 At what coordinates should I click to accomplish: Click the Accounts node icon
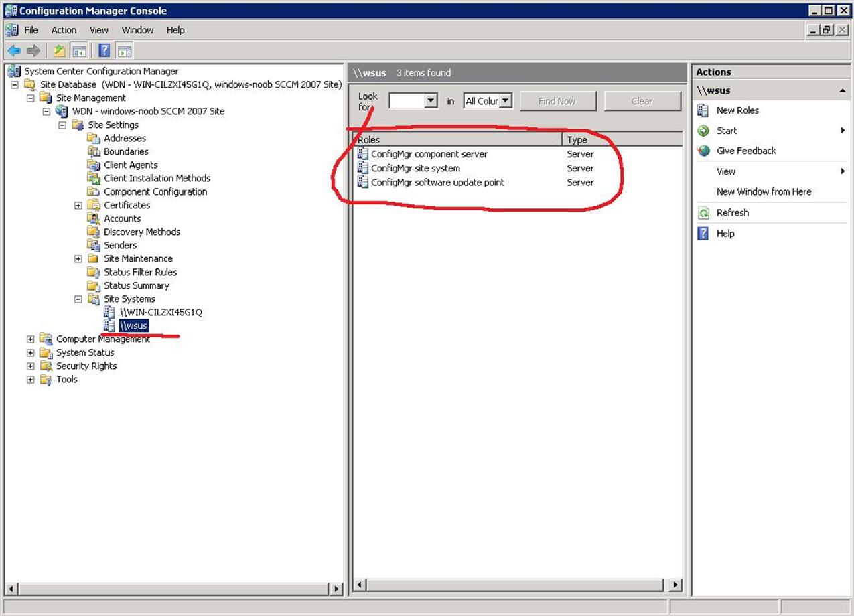(93, 218)
